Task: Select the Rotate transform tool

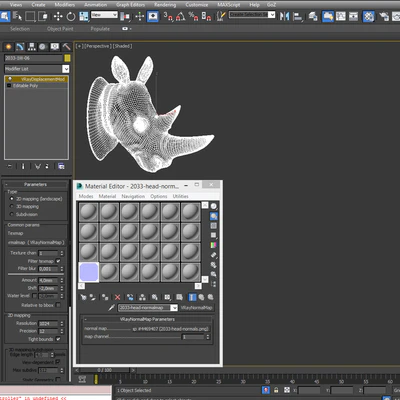Action: coord(71,16)
